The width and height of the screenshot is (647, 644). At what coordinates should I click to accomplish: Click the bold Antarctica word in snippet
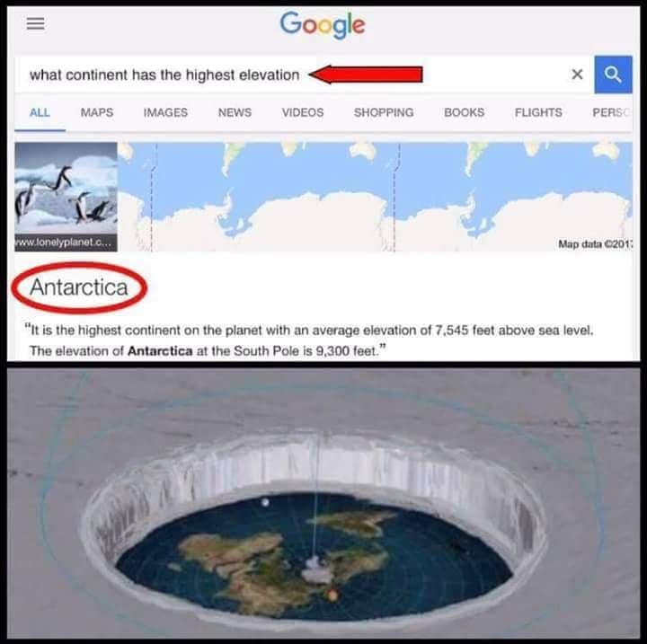click(160, 350)
